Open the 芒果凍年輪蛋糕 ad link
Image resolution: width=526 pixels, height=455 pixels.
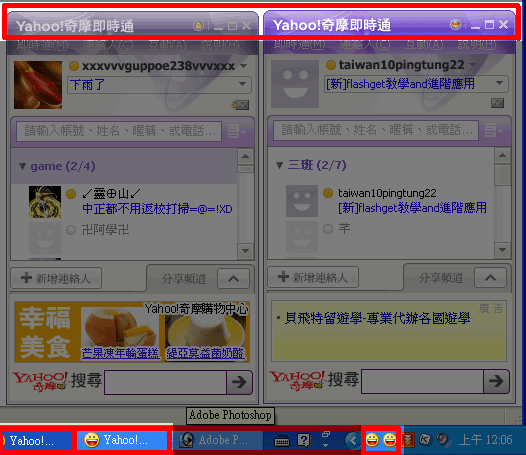[x=120, y=353]
